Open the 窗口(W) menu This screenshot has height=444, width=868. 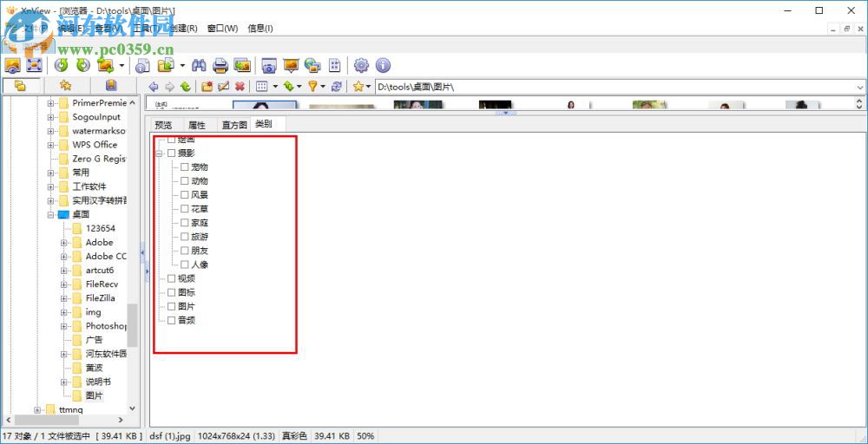click(222, 29)
